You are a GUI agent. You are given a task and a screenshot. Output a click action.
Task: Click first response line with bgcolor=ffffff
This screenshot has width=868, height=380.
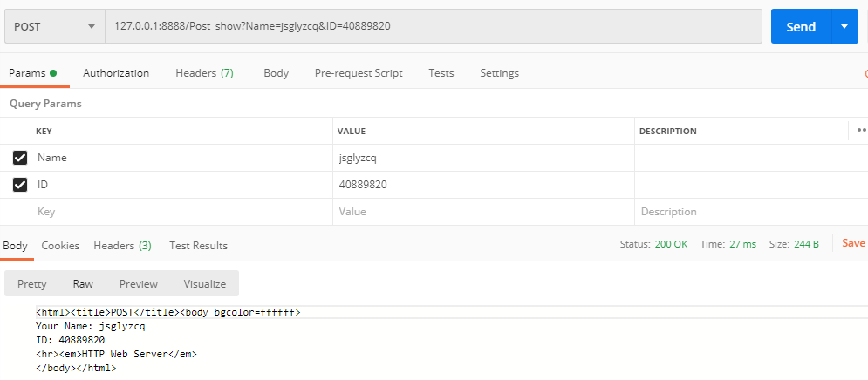click(168, 313)
